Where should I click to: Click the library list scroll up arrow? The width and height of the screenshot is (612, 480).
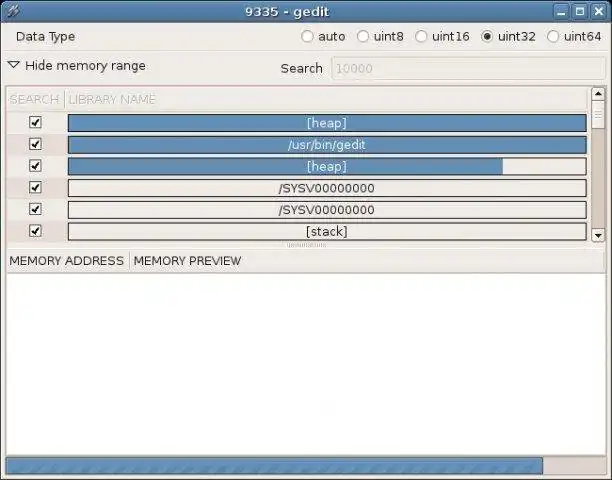click(x=598, y=94)
